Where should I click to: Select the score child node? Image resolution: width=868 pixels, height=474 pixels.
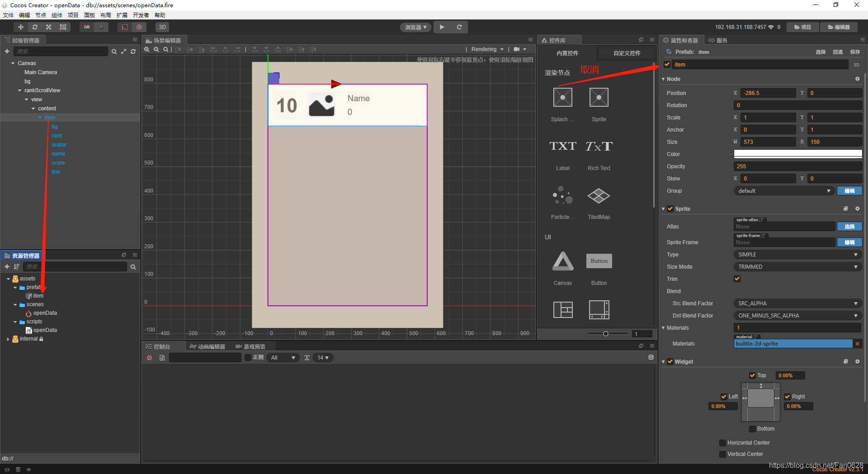tap(58, 163)
